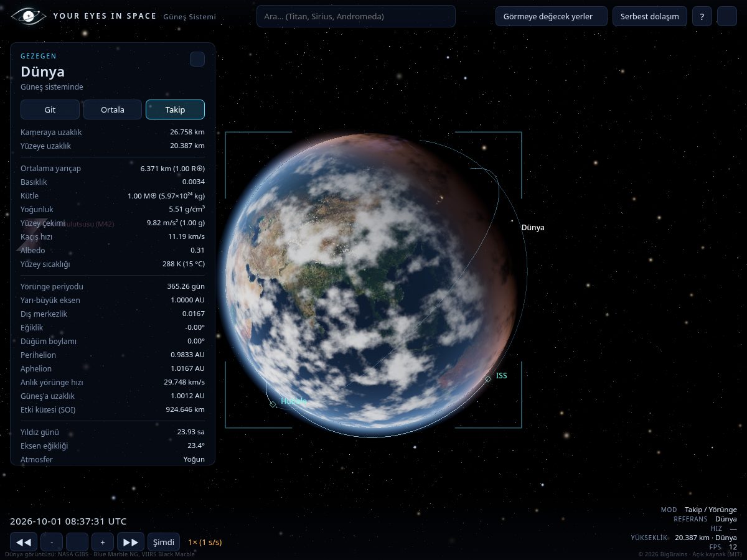
Task: Click the Yüzeye uzaklık row label
Action: point(45,146)
